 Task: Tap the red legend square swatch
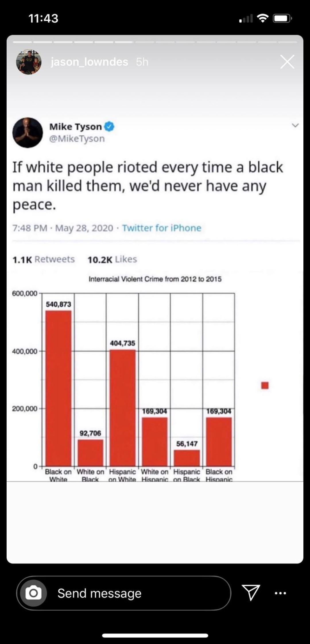[x=265, y=385]
